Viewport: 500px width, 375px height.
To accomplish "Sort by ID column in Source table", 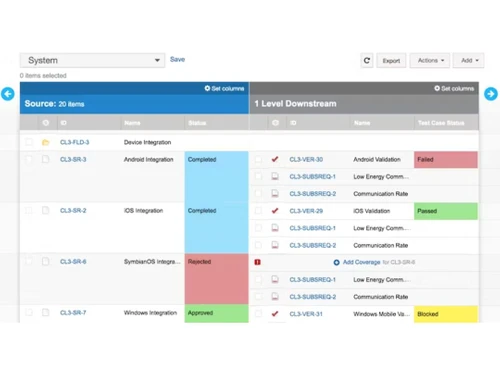I will (63, 123).
